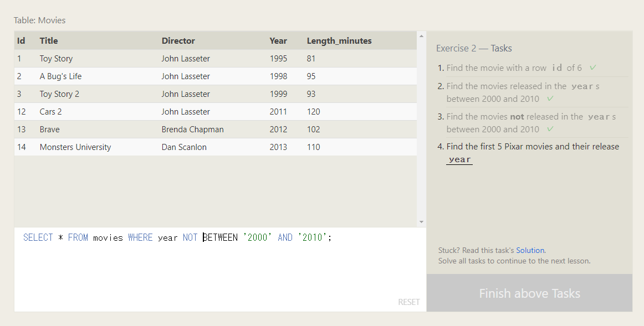The width and height of the screenshot is (644, 326).
Task: Click the RESET button in query editor
Action: pyautogui.click(x=408, y=302)
